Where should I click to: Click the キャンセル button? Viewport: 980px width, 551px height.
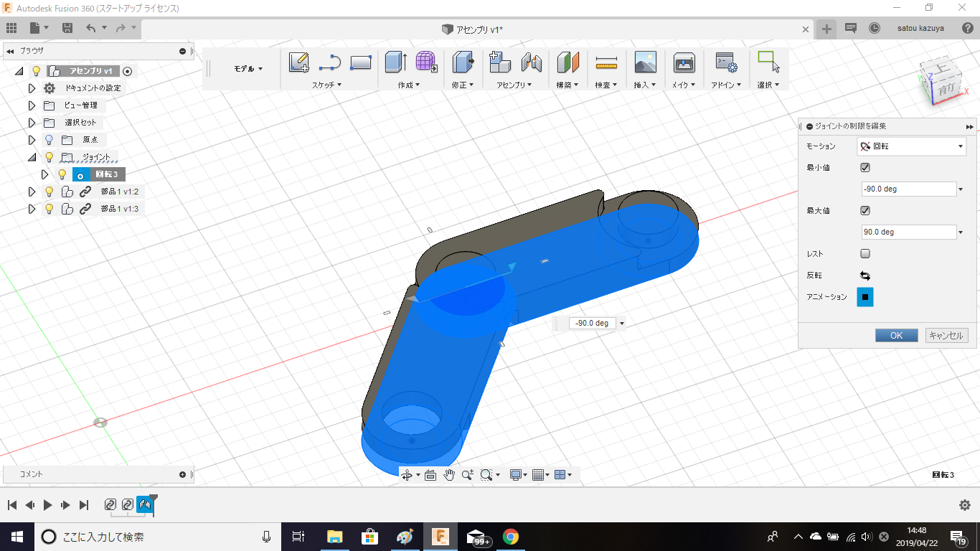[x=946, y=335]
